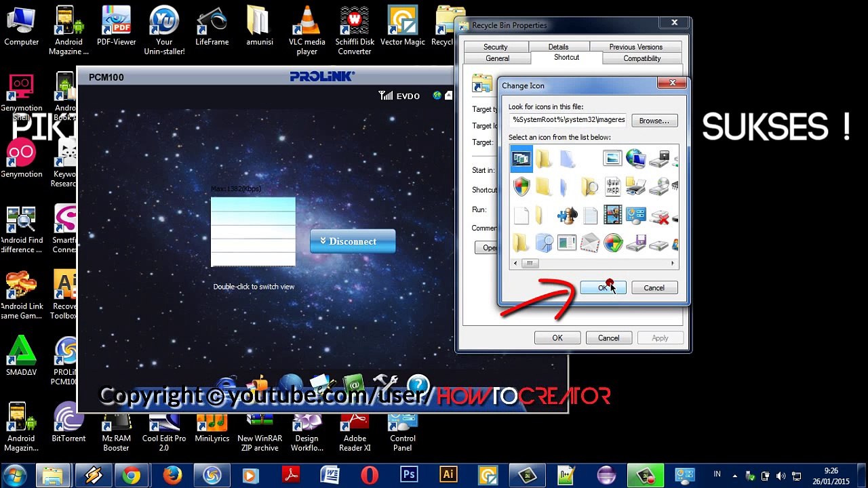Open the volume control in system tray
The height and width of the screenshot is (488, 868).
click(781, 476)
